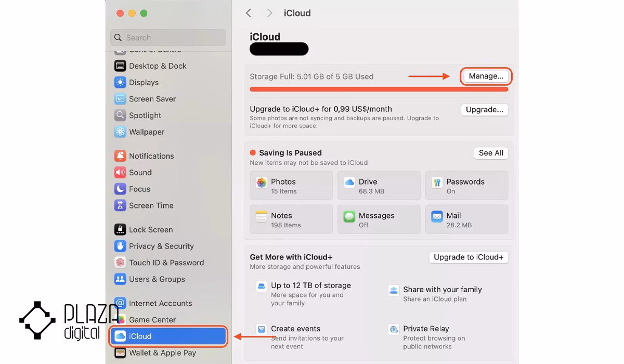
Task: Click the green zoom window button
Action: tap(144, 13)
